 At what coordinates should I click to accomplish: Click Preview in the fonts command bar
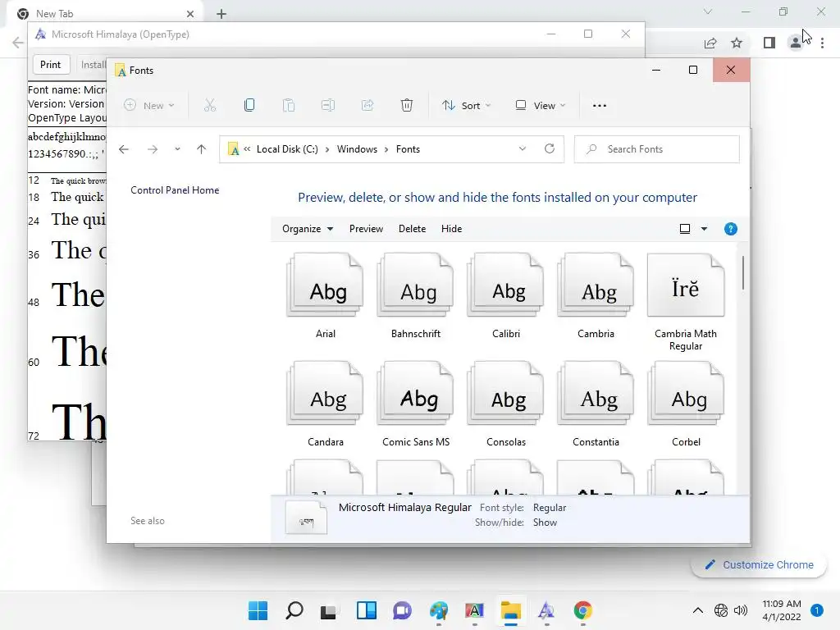point(366,229)
